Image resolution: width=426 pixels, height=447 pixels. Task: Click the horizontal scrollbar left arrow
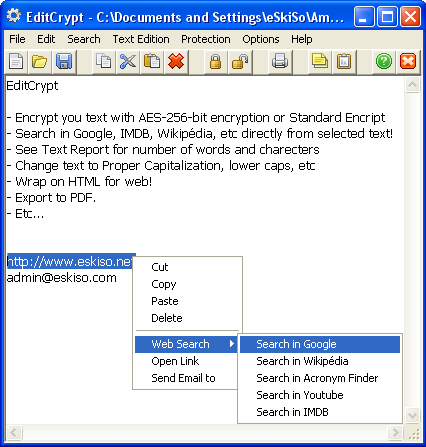click(14, 432)
